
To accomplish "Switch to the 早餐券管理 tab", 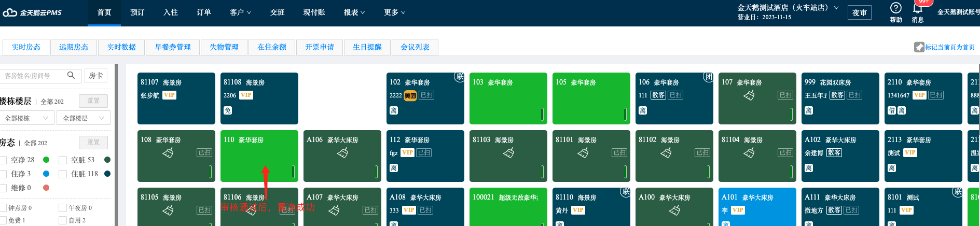I will 173,47.
